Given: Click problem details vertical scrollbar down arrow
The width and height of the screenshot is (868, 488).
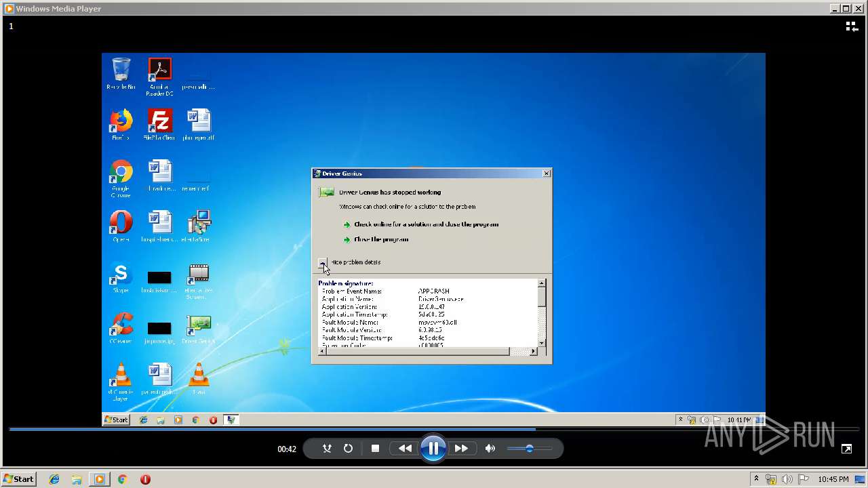Looking at the screenshot, I should (x=541, y=344).
